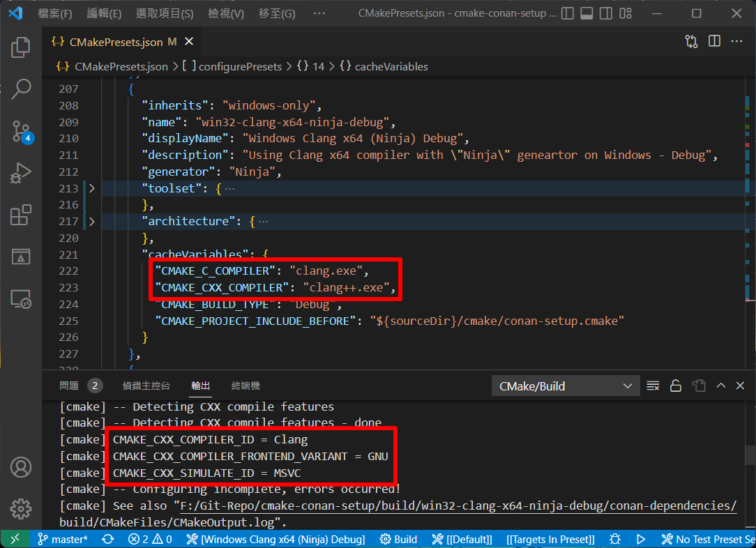This screenshot has width=756, height=548.
Task: Click master* branch in status bar
Action: tap(63, 540)
